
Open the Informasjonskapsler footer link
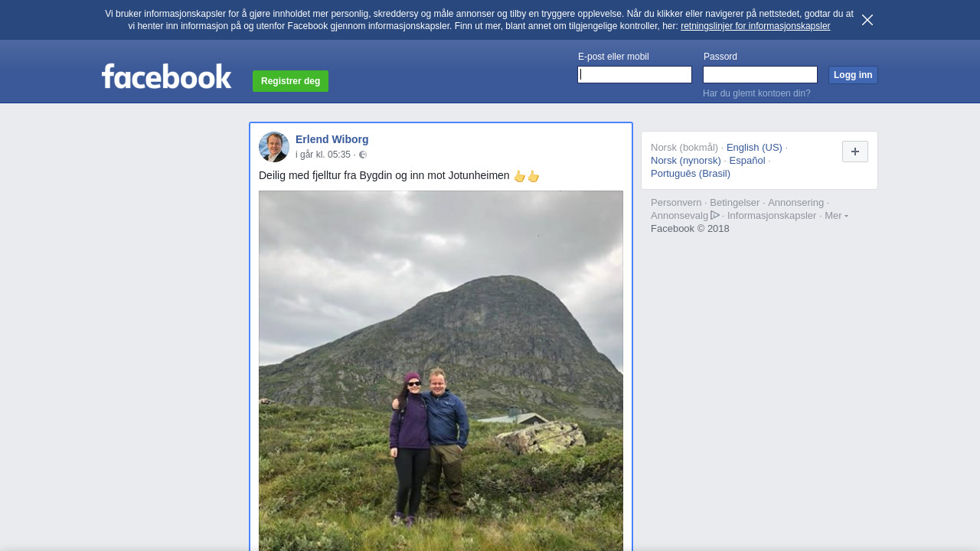pyautogui.click(x=772, y=215)
